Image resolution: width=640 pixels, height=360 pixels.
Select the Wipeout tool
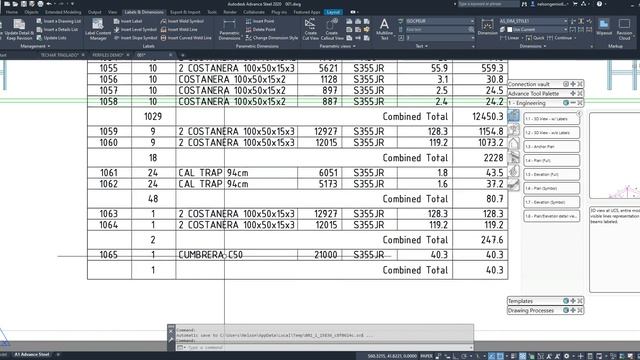pyautogui.click(x=604, y=27)
